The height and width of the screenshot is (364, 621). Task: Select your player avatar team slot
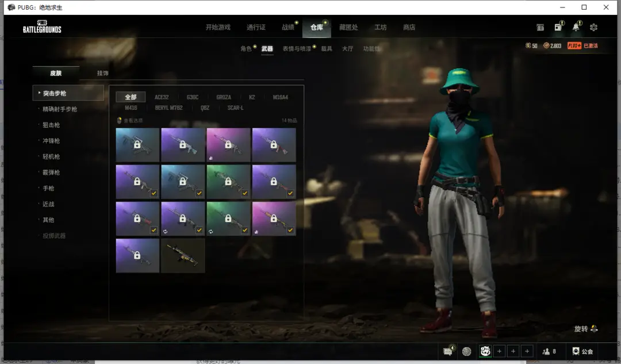(485, 351)
